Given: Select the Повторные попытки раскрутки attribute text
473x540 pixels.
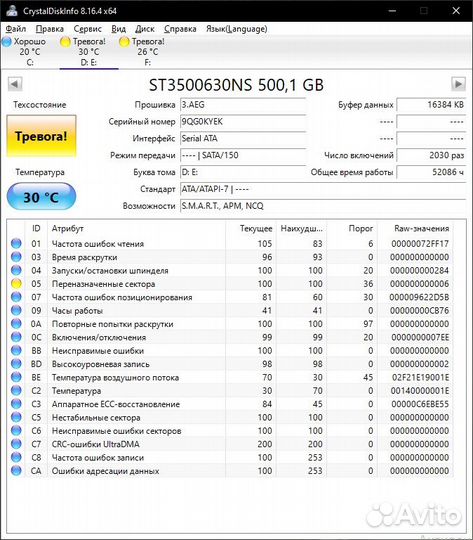Looking at the screenshot, I should tap(113, 324).
